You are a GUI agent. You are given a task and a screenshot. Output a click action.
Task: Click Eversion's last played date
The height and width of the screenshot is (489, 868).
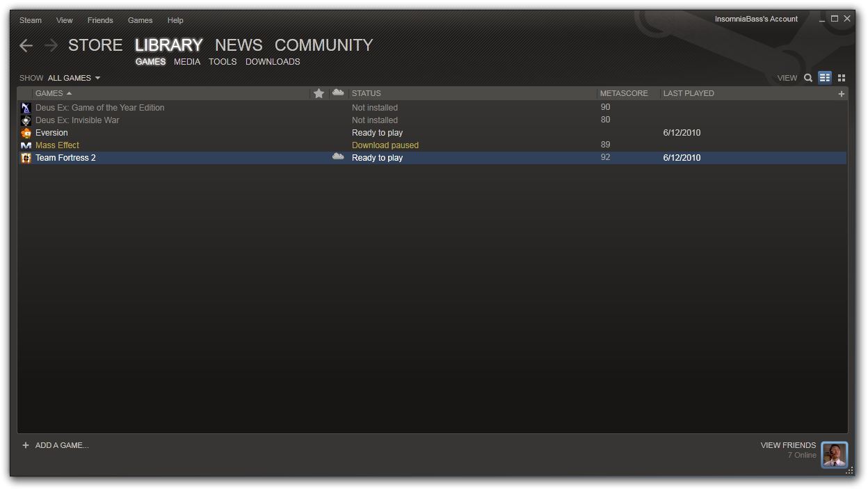682,133
